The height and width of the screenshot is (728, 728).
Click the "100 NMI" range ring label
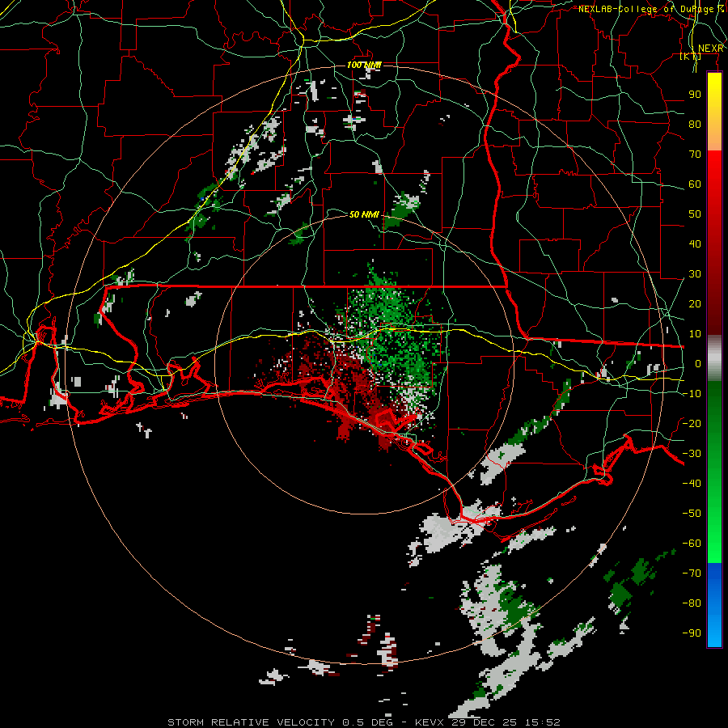pos(364,65)
